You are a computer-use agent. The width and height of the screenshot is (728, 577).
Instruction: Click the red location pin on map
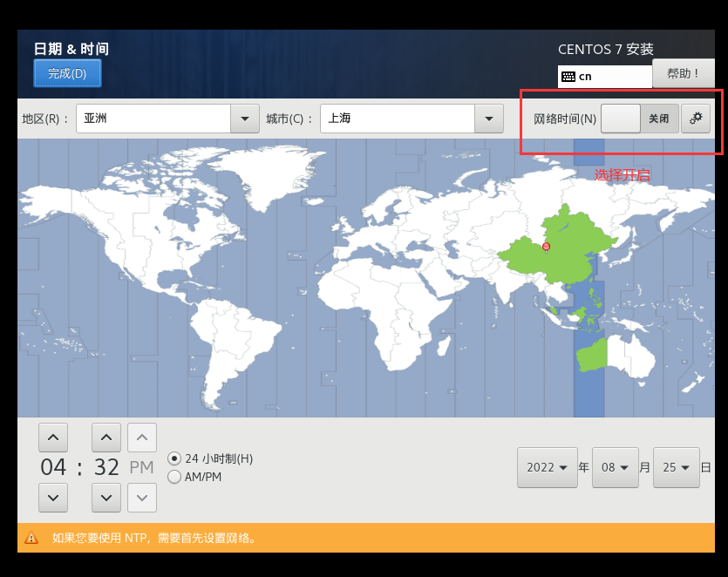547,247
